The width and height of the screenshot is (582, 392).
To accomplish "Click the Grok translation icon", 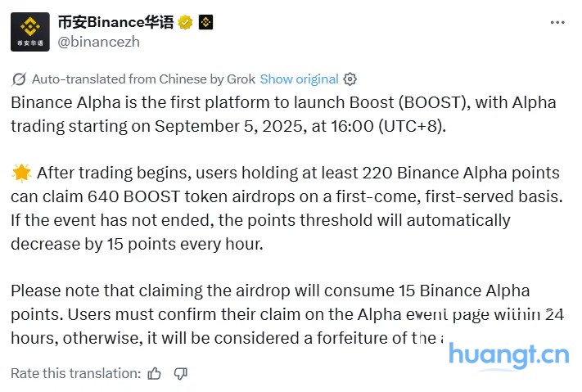I will point(19,79).
